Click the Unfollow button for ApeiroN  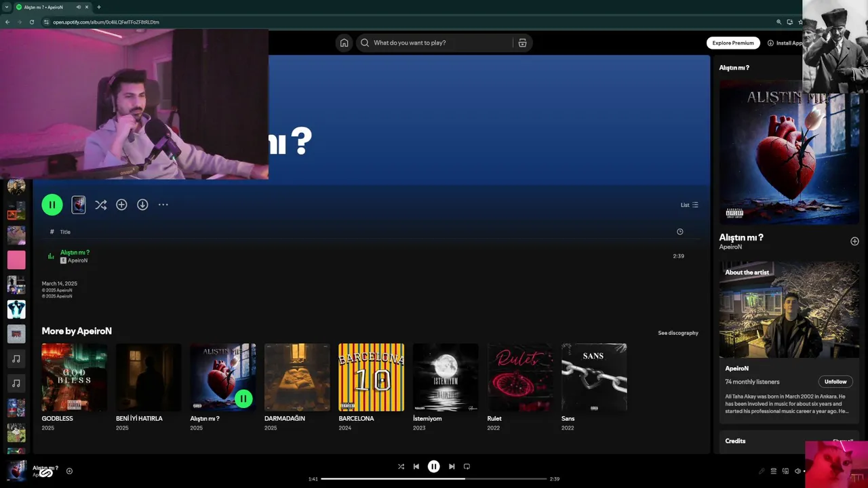[835, 382]
